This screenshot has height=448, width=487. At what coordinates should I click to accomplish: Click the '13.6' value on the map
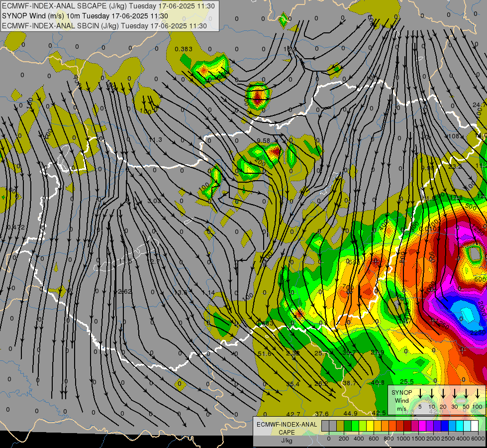pos(181,292)
